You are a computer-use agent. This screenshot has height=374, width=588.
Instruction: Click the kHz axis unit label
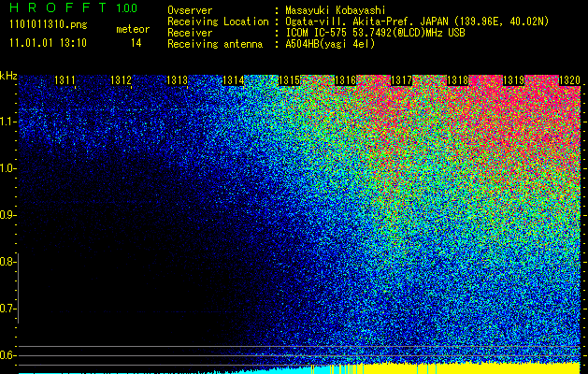pyautogui.click(x=8, y=76)
